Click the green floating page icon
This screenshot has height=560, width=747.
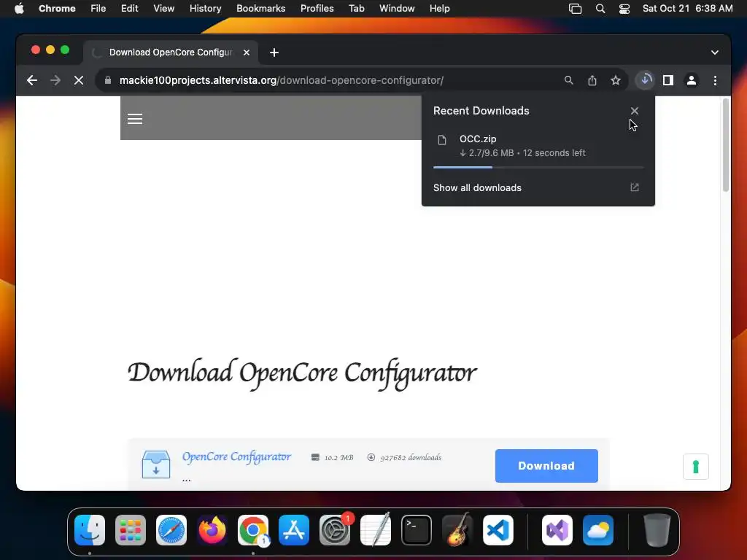(695, 467)
